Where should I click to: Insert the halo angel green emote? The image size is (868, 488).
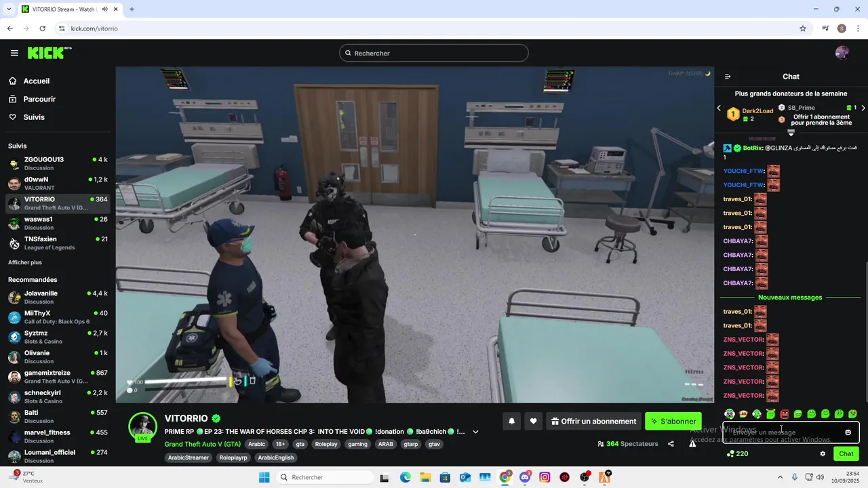770,414
